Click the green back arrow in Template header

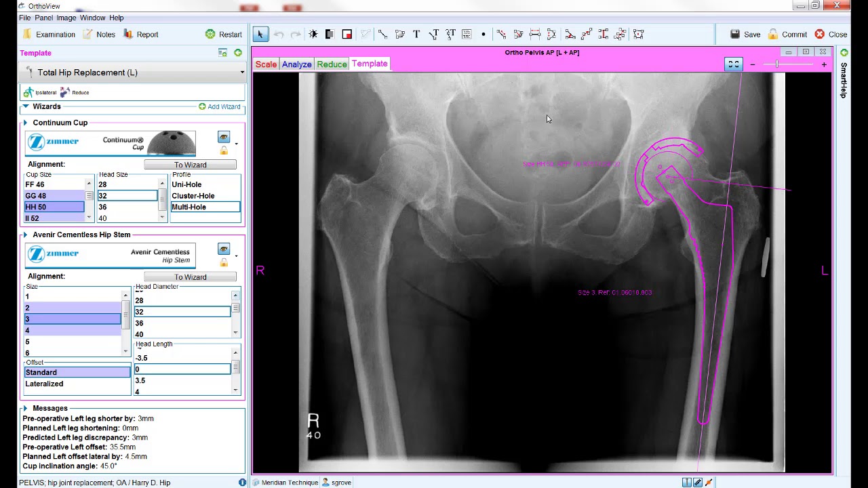(x=238, y=53)
